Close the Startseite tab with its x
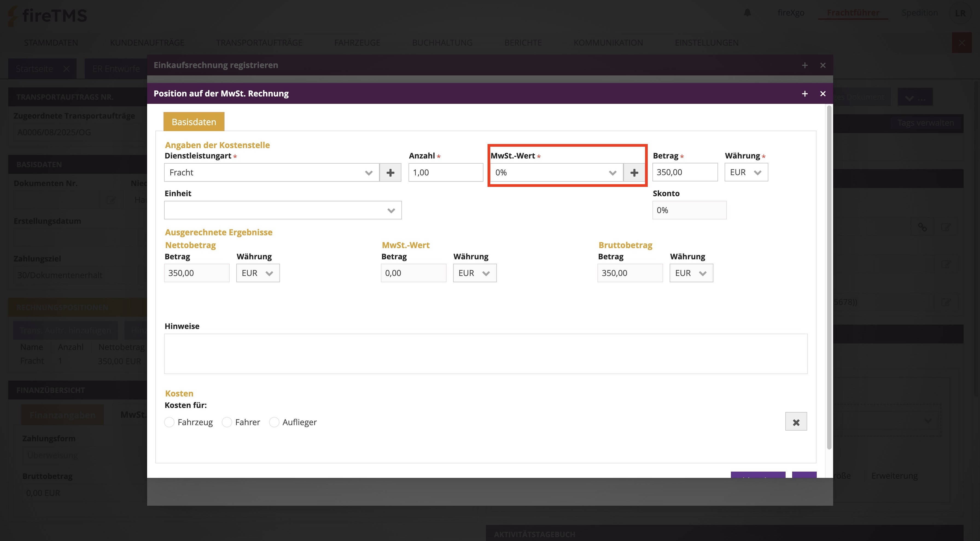The width and height of the screenshot is (980, 541). 66,69
